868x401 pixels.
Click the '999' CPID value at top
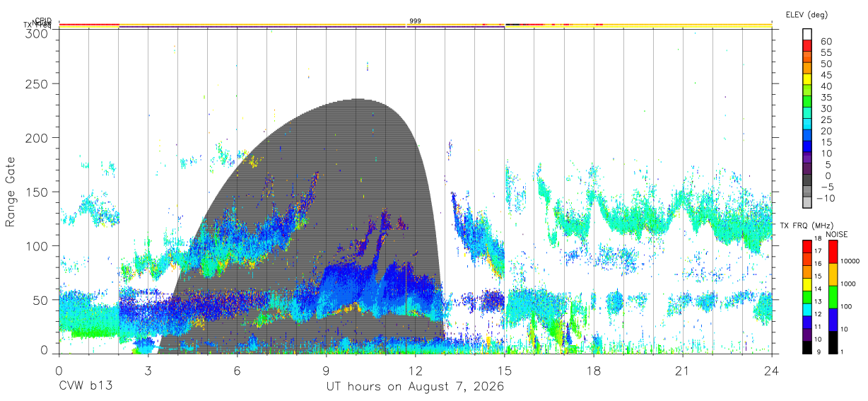416,21
